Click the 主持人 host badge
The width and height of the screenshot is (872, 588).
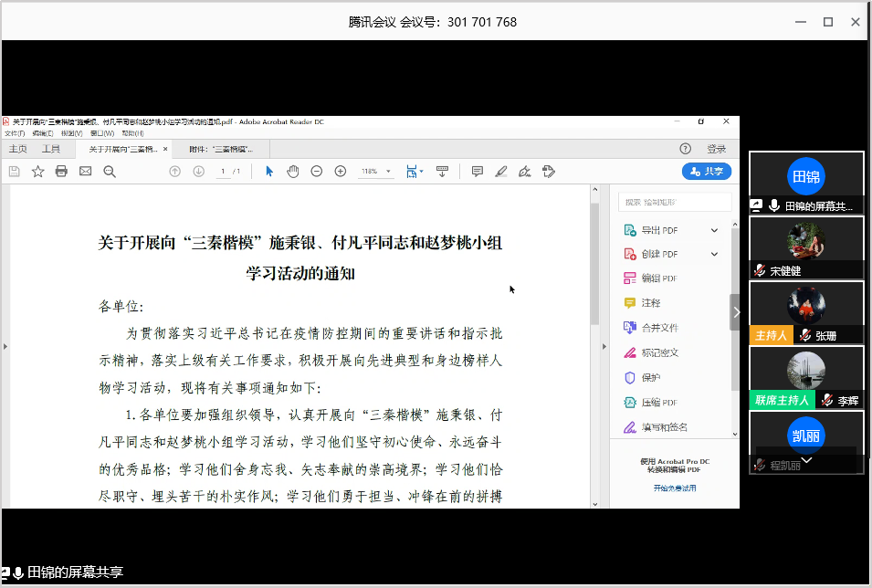point(772,335)
